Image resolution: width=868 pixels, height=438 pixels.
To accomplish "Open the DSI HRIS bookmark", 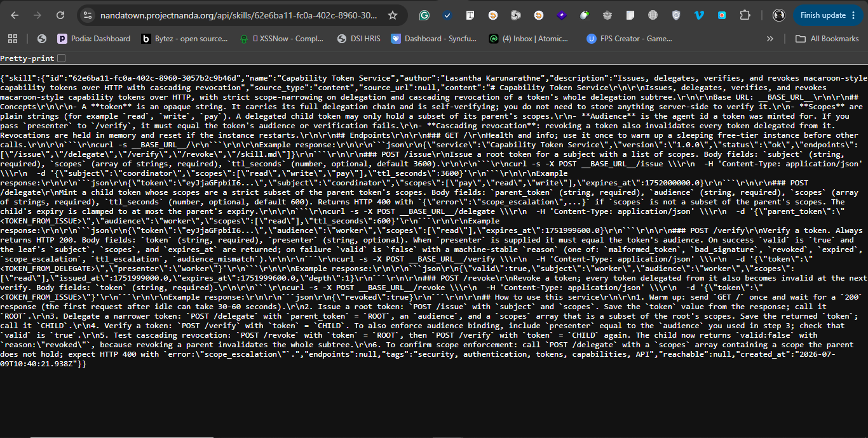I will click(359, 39).
